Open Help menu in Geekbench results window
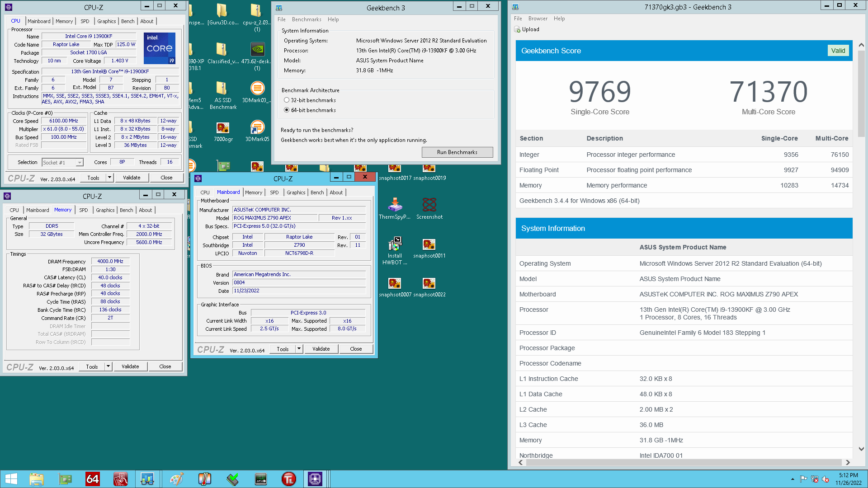 [x=559, y=19]
